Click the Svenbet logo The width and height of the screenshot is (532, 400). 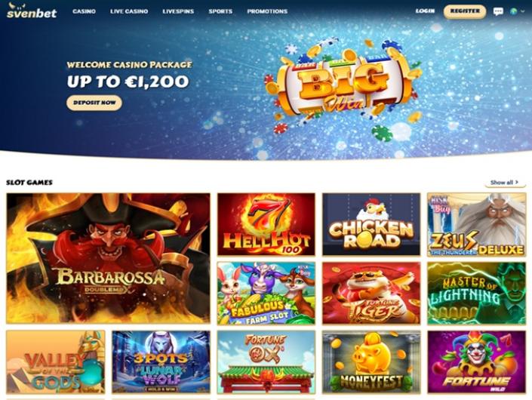[x=32, y=11]
